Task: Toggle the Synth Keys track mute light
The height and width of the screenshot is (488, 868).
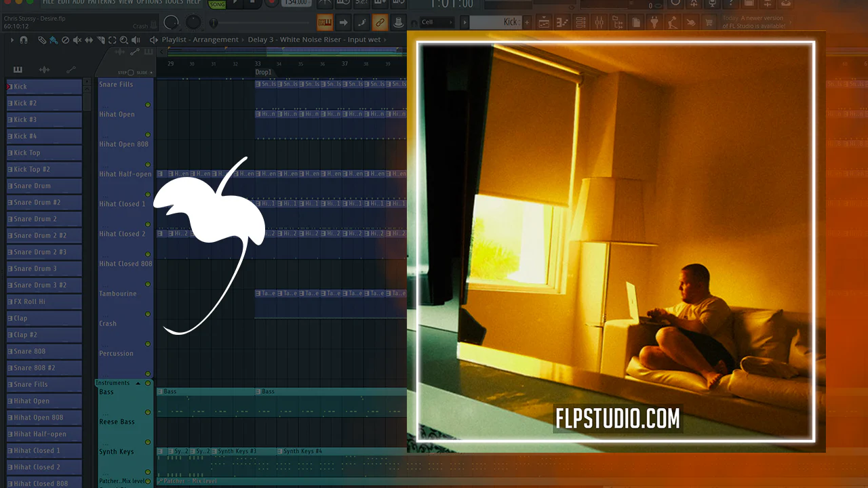Action: point(148,472)
